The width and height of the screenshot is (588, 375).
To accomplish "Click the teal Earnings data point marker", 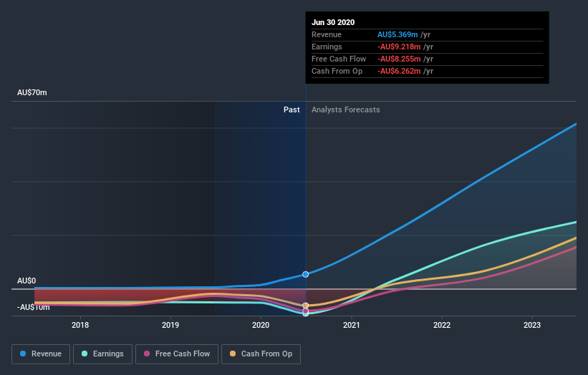I will point(306,314).
